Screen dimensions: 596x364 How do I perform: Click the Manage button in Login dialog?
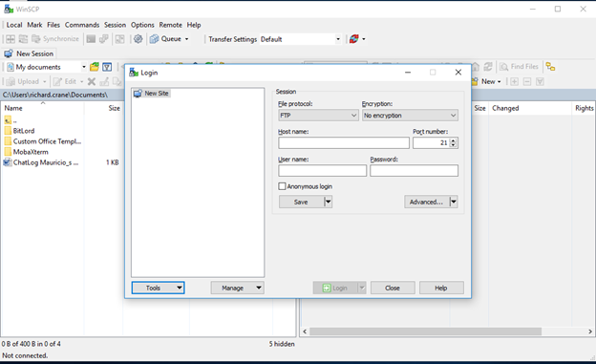pos(237,288)
